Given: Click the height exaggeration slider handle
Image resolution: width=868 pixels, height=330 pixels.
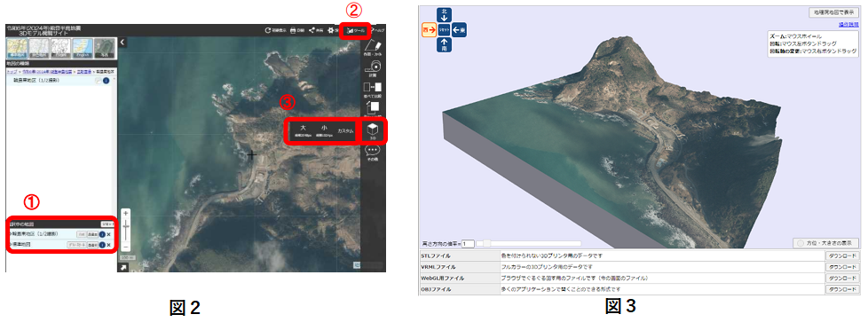Looking at the screenshot, I should point(486,243).
